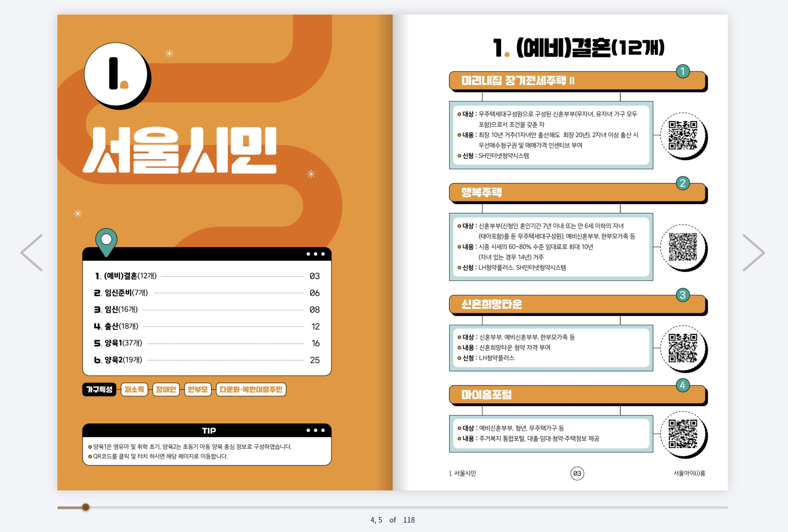Select the 가구특성 tag
Image resolution: width=788 pixels, height=532 pixels.
[99, 389]
